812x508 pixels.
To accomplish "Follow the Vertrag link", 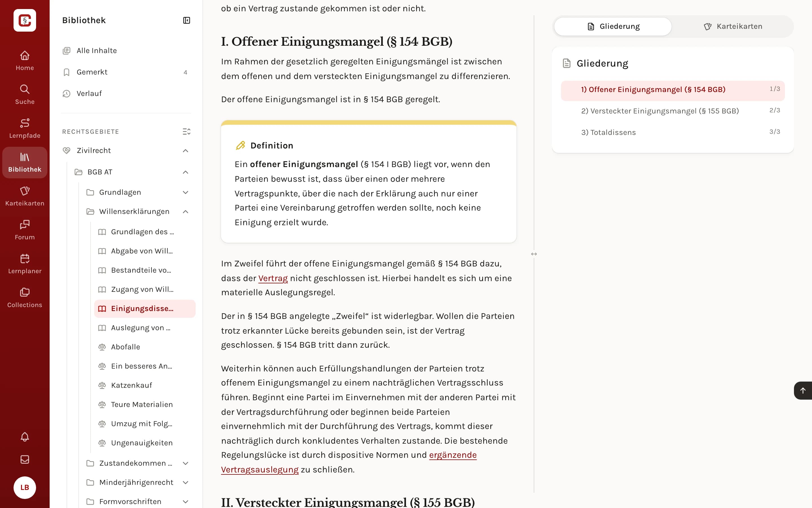I will 273,278.
